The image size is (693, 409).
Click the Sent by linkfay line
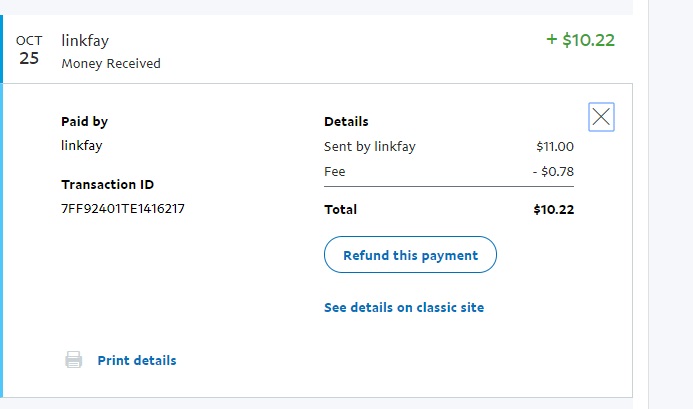[x=370, y=146]
